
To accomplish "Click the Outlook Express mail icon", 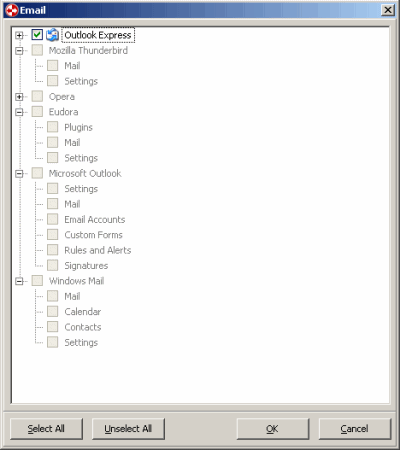I will 52,35.
